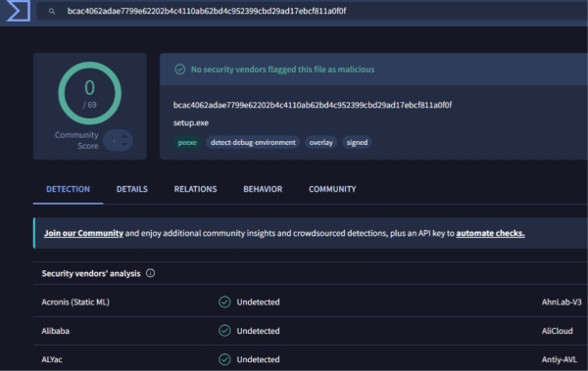Open the COMMUNITY tab
This screenshot has height=371, width=588.
(x=332, y=189)
